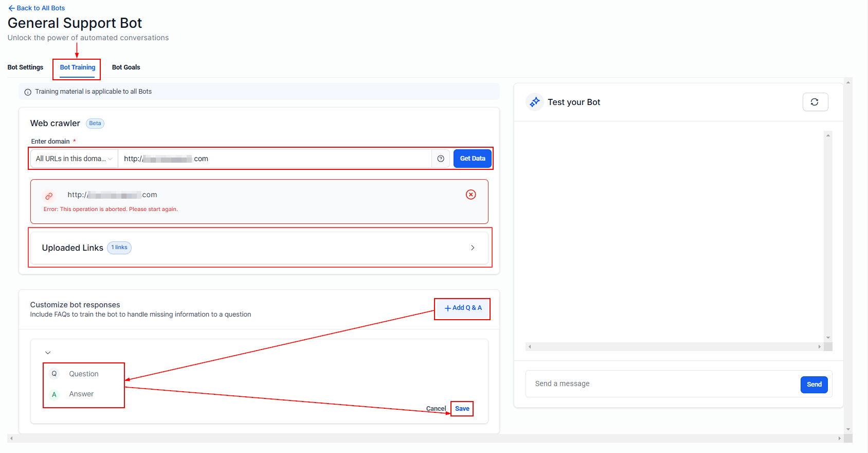Click the green A icon beside Answer
Image resolution: width=868 pixels, height=453 pixels.
54,394
